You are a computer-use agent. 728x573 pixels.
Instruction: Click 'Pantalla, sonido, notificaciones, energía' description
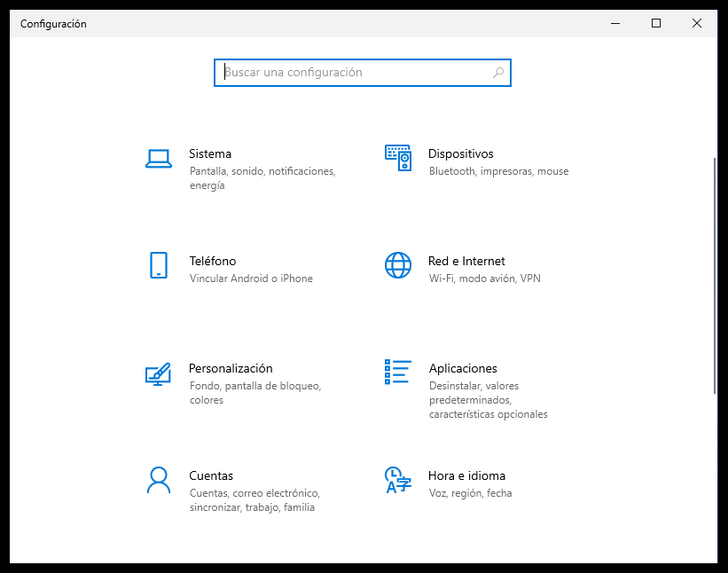pos(262,178)
